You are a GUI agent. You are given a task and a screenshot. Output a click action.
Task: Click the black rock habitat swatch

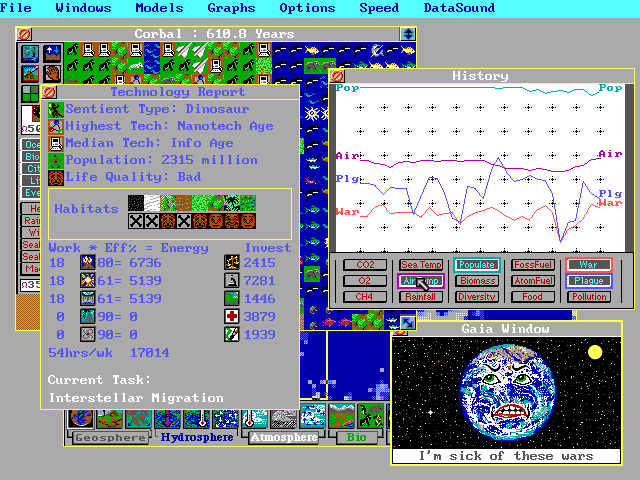point(136,203)
